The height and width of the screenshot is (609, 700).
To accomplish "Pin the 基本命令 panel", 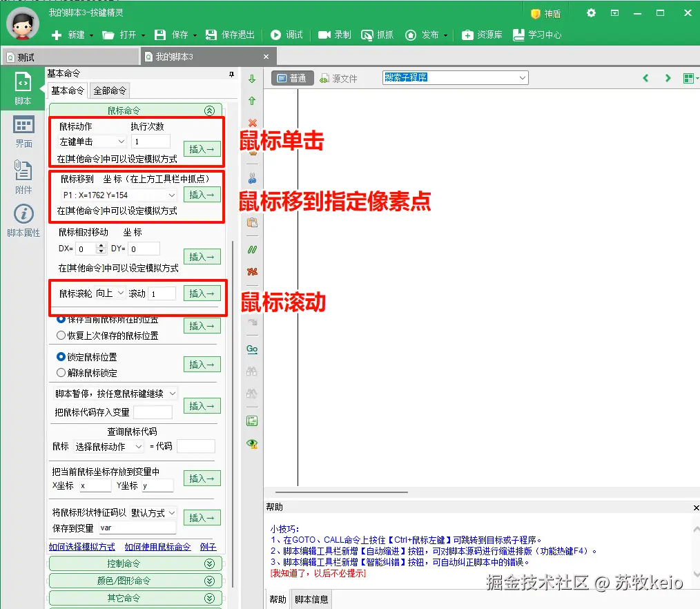I will (231, 74).
